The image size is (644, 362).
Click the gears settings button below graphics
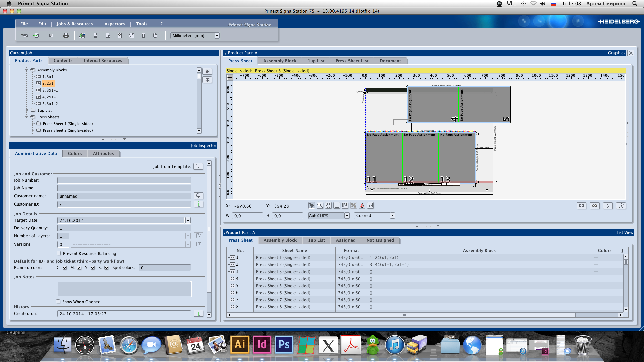(595, 206)
